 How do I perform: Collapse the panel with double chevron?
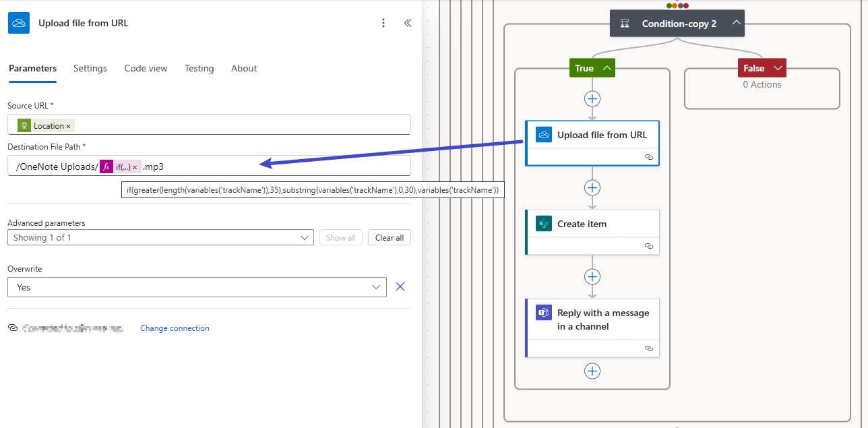[x=408, y=23]
